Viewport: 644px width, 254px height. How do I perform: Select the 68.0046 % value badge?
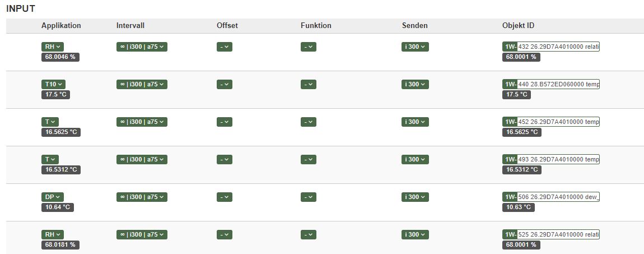pos(60,57)
